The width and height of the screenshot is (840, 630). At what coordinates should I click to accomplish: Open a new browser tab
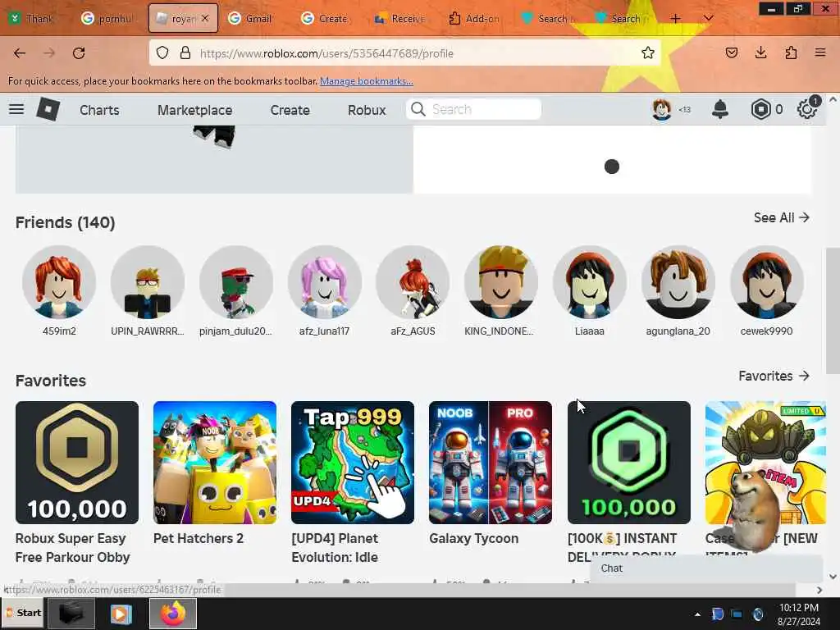click(676, 19)
